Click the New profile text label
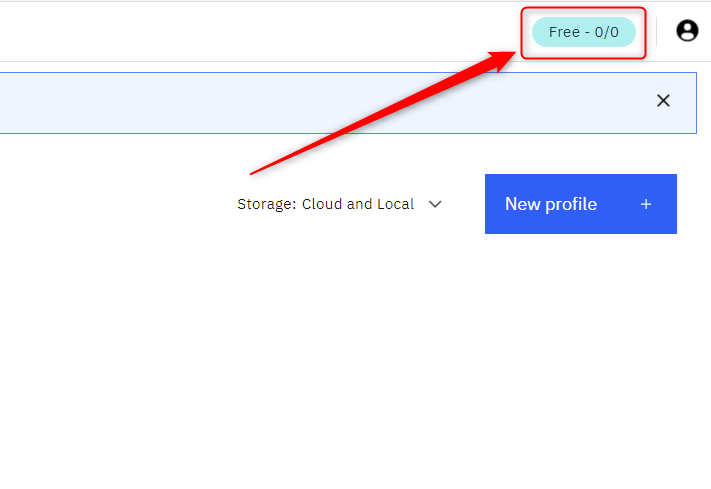Viewport: 711px width, 489px height. click(551, 204)
